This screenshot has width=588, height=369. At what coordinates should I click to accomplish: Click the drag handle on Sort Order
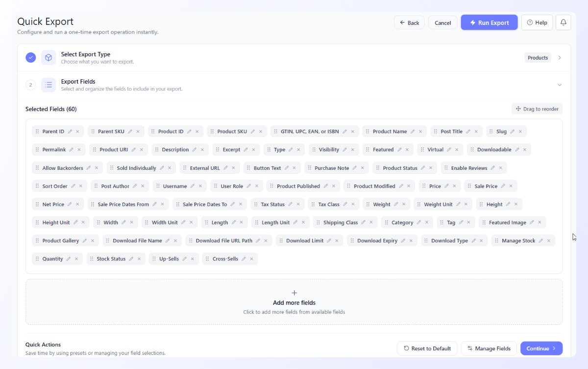(x=37, y=186)
